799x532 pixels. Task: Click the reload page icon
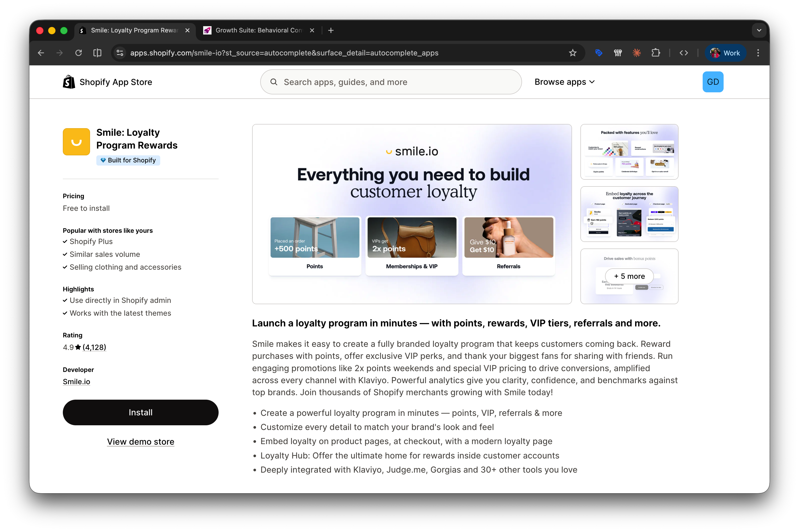(x=79, y=53)
